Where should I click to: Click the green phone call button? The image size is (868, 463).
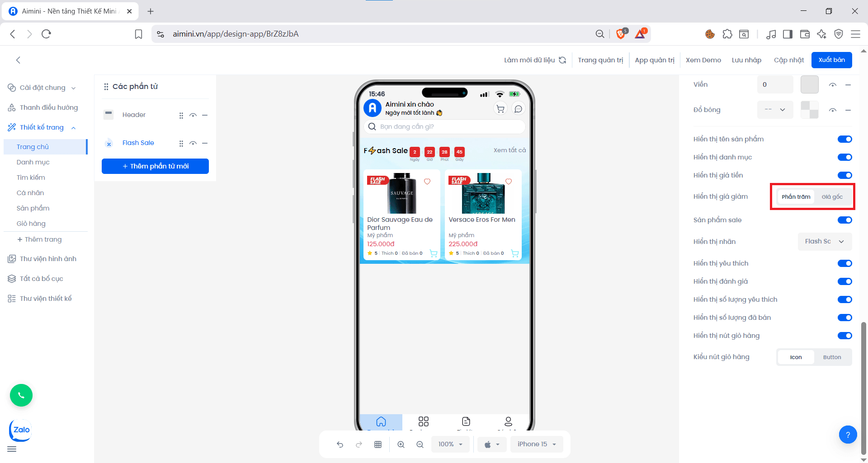point(21,395)
